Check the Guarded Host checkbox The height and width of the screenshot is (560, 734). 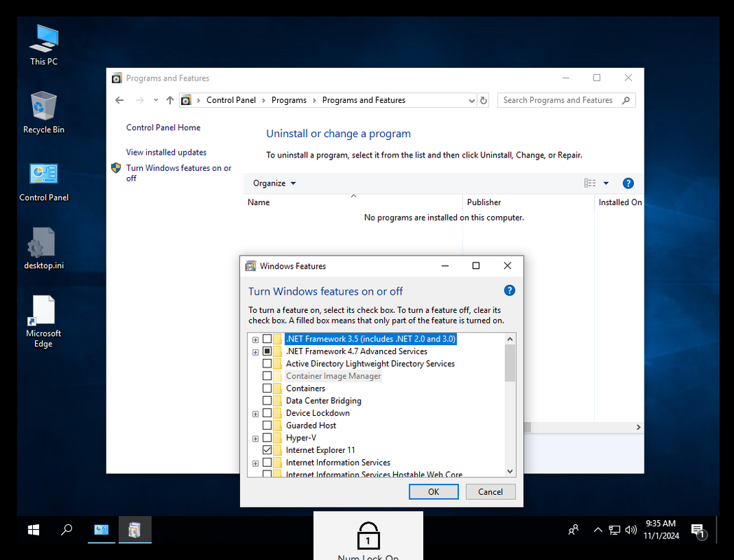pos(267,425)
